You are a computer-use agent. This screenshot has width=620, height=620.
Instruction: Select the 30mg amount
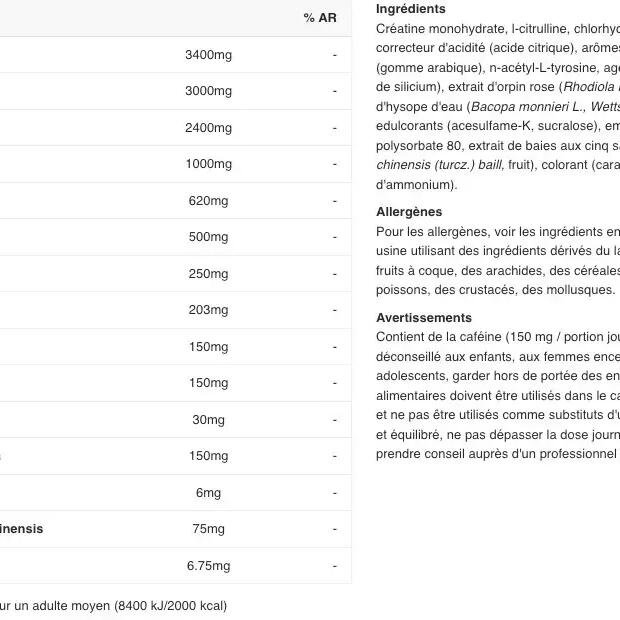(208, 420)
